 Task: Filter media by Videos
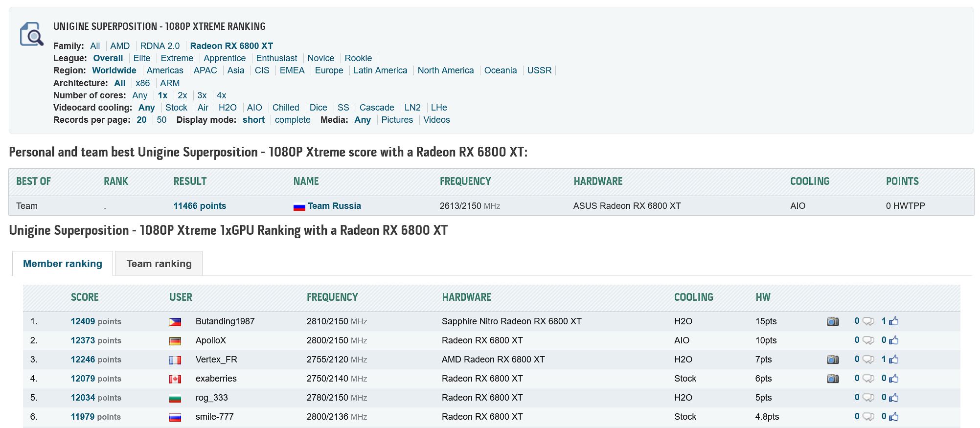point(436,120)
